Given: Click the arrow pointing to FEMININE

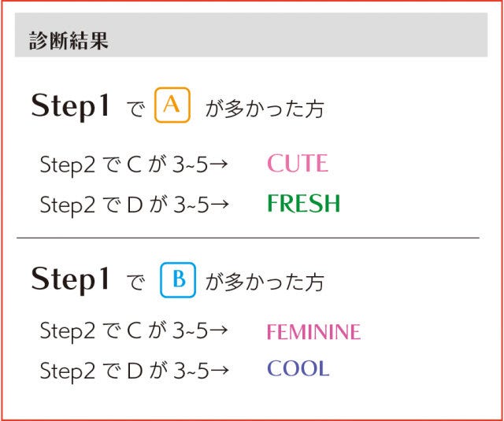Looking at the screenshot, I should 220,331.
